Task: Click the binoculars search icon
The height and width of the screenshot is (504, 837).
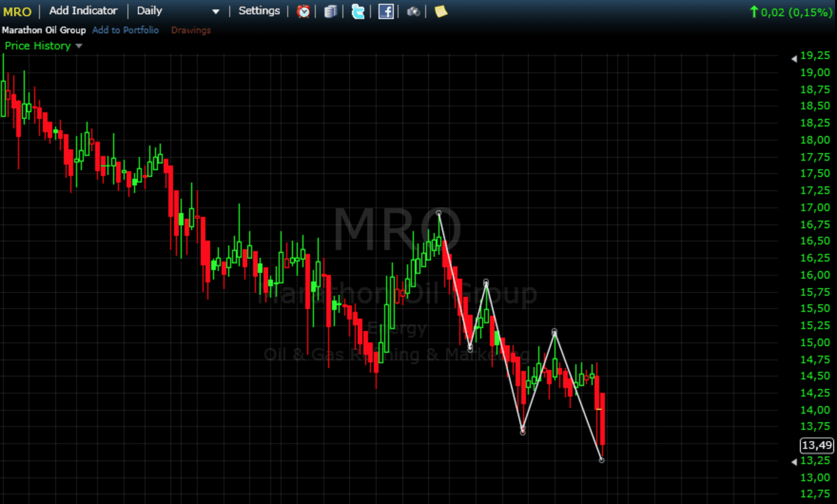Action: (x=413, y=11)
